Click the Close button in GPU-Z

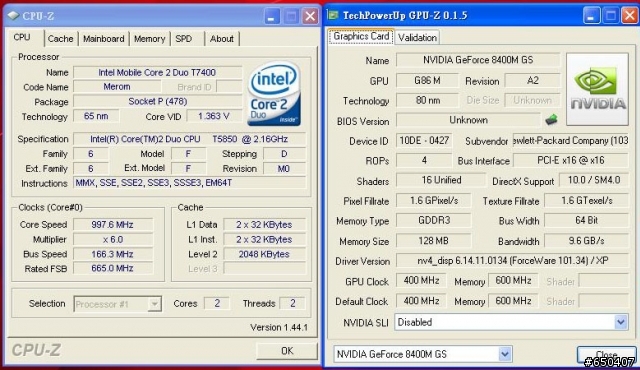(607, 354)
